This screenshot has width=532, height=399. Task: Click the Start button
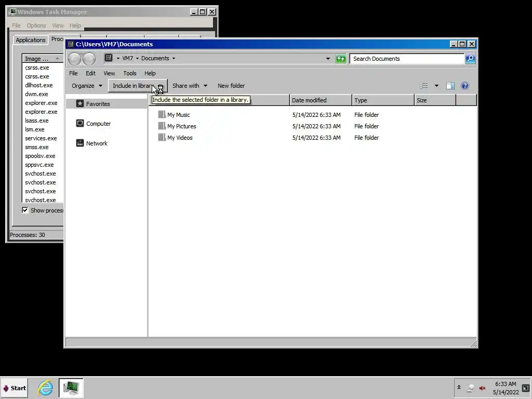click(14, 388)
